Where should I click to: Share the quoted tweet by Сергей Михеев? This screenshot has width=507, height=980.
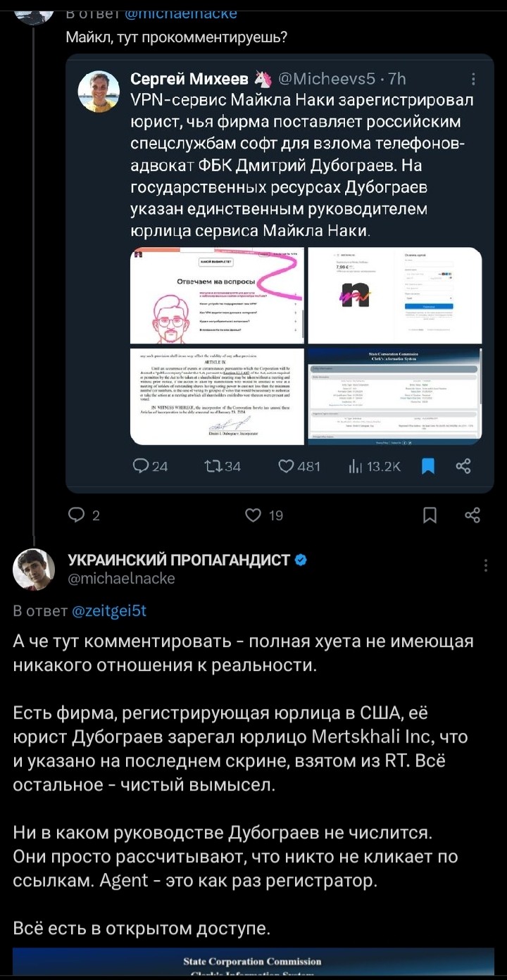pos(463,466)
